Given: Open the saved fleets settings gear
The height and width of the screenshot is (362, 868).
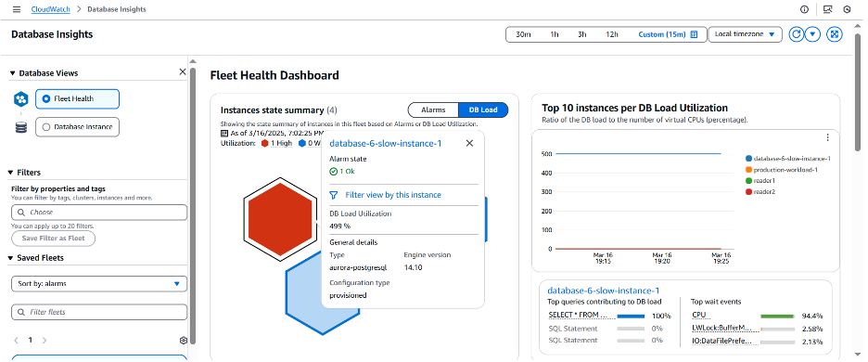Looking at the screenshot, I should [184, 340].
